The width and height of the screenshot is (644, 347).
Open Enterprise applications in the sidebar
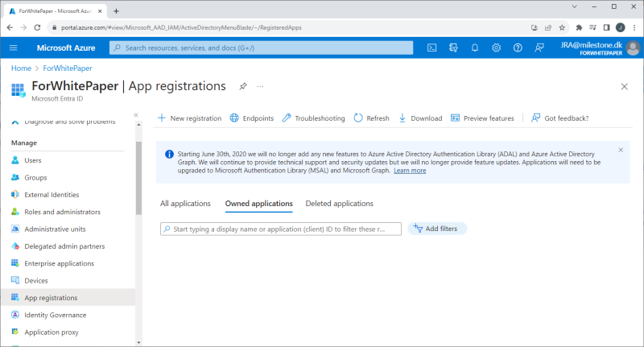click(x=59, y=263)
